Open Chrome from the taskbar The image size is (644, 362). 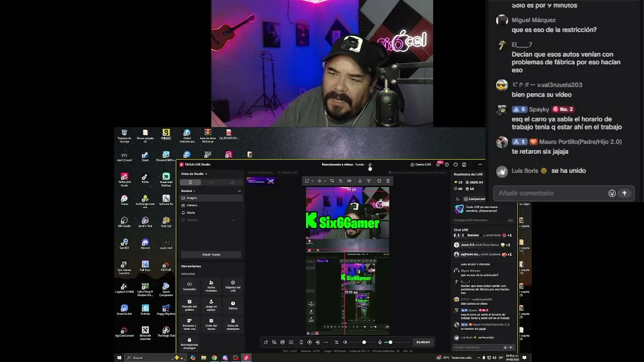click(214, 358)
